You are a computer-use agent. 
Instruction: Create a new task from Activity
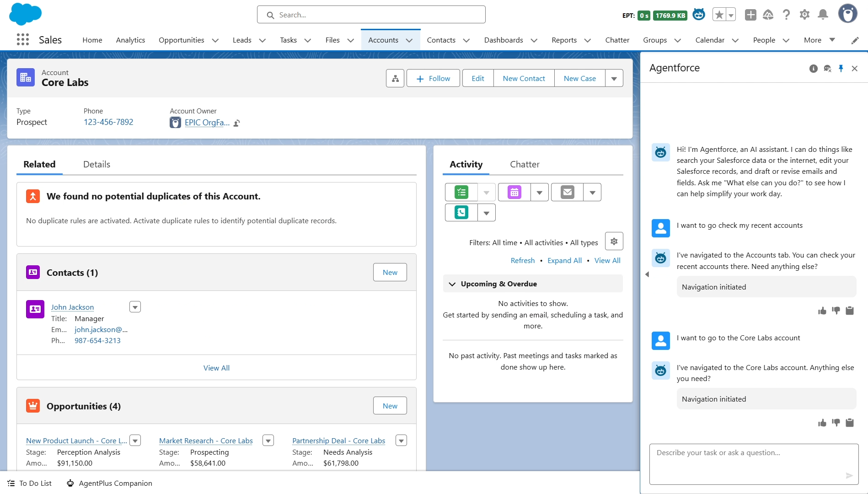coord(461,193)
